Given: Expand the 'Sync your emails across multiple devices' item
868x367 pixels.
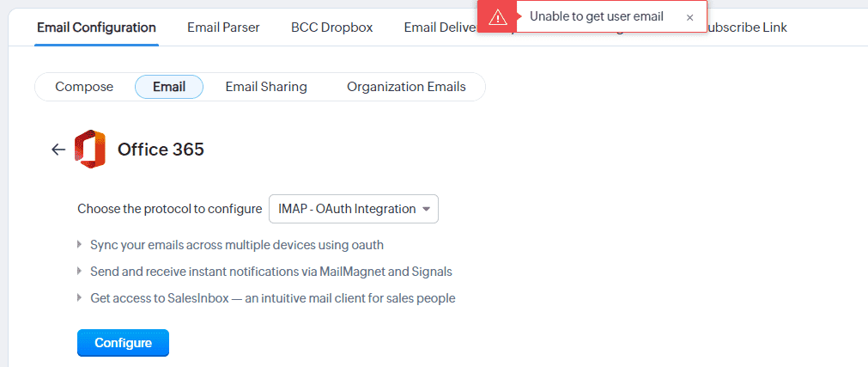Looking at the screenshot, I should [80, 245].
